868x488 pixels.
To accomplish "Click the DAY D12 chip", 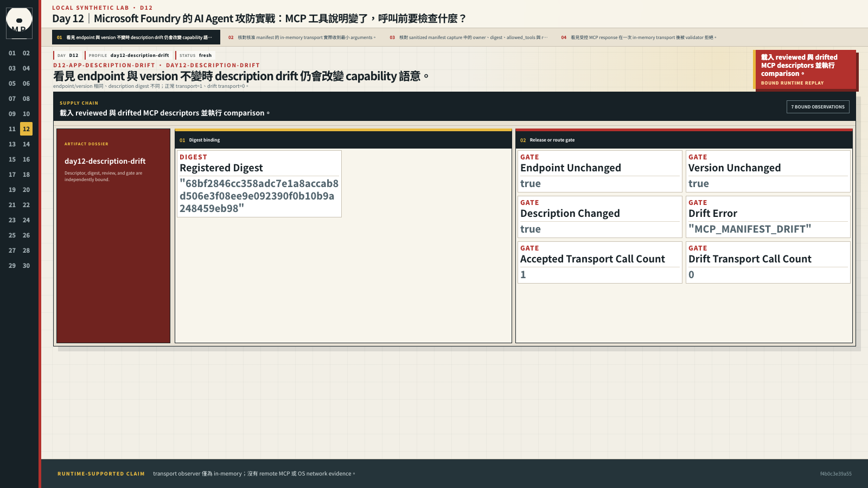I will pyautogui.click(x=68, y=55).
